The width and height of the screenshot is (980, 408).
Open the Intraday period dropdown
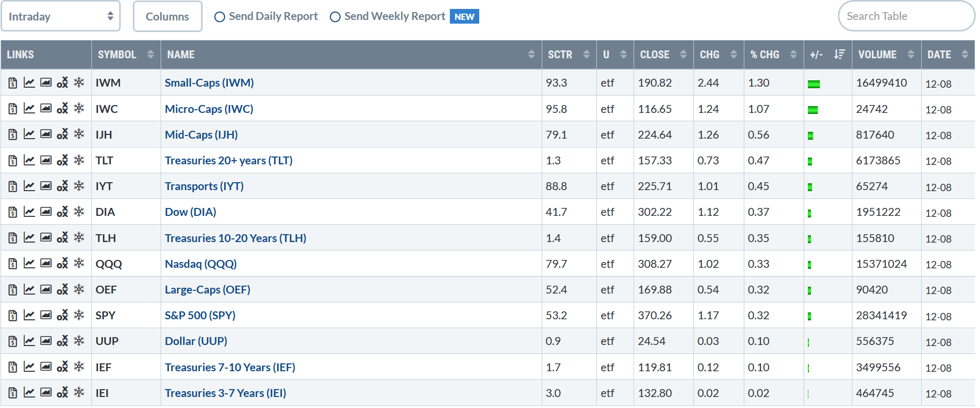point(61,16)
